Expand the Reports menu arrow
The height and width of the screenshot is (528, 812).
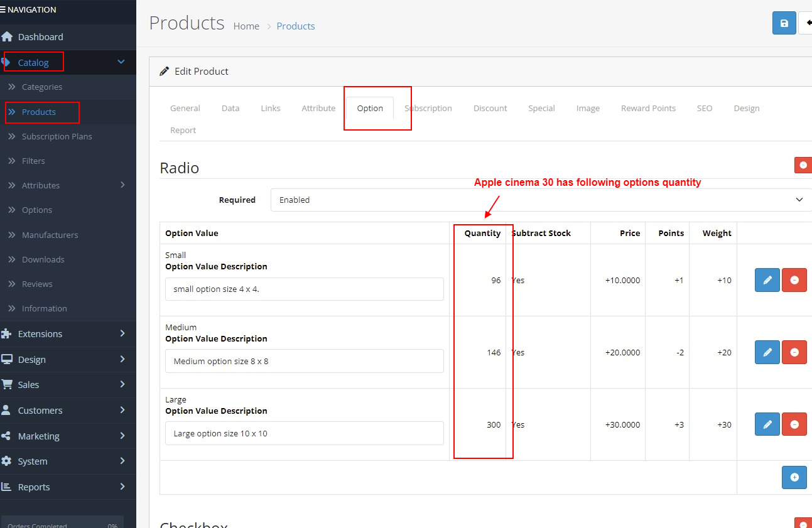[122, 487]
